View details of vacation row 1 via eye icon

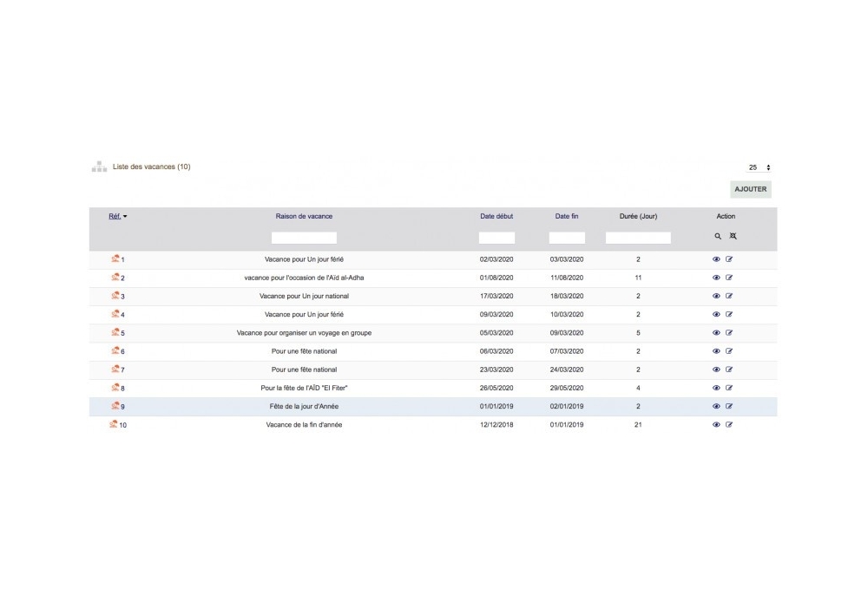(x=716, y=259)
